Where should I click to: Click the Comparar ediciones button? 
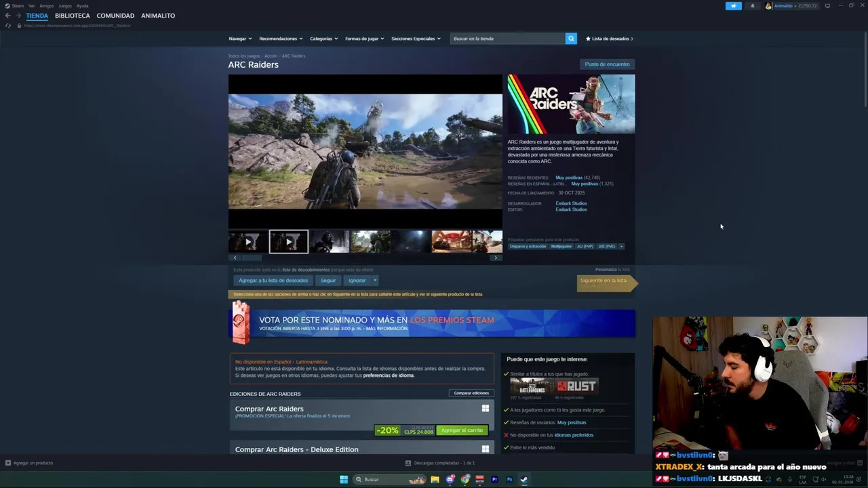click(471, 393)
